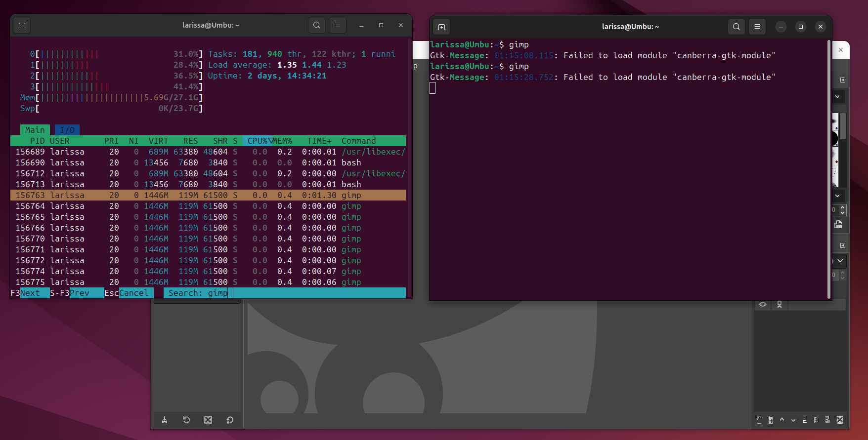Click edit brush icon in GIMP brushes panel
868x440 pixels.
[x=838, y=225]
